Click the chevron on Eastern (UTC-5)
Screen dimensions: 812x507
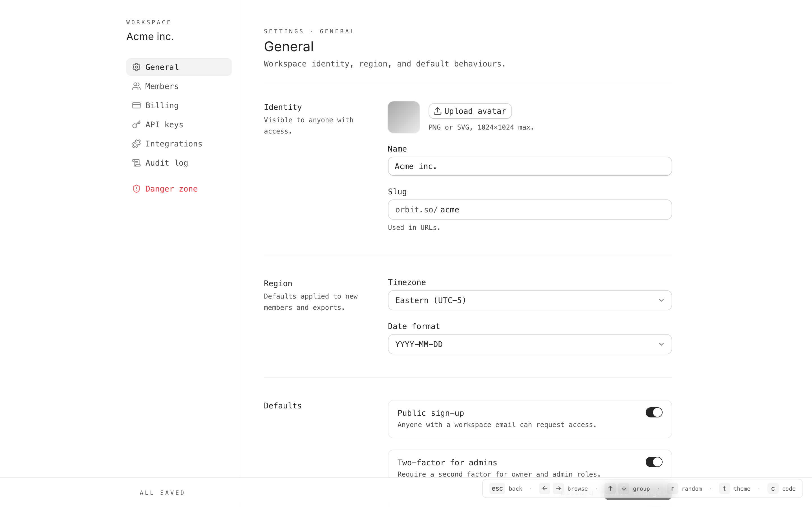coord(661,300)
